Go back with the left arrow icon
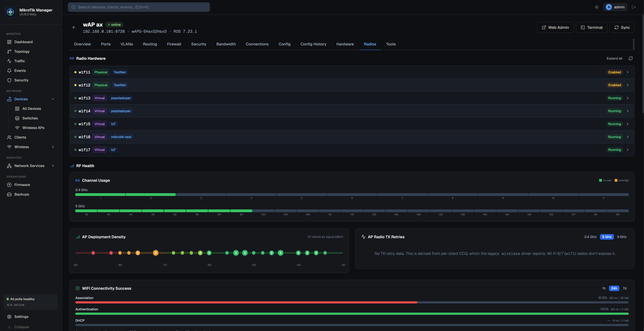 point(74,27)
